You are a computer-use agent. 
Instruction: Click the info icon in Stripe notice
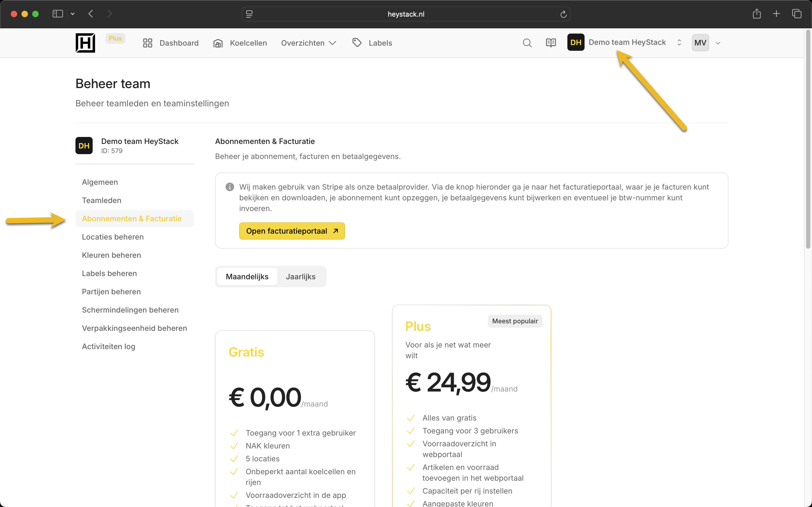230,187
